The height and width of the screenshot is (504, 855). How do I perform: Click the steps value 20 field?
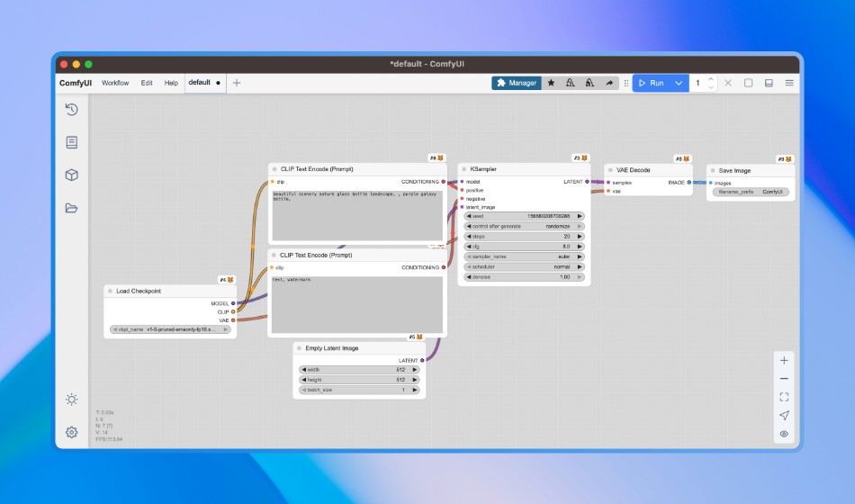[x=524, y=237]
